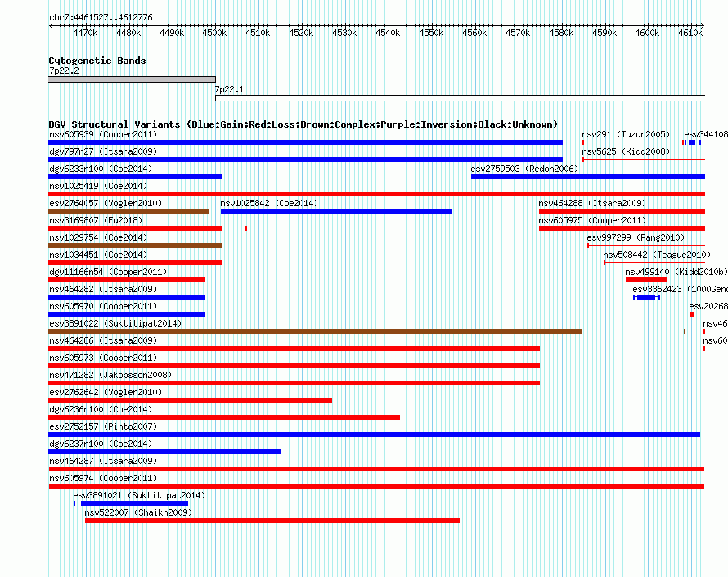Image resolution: width=728 pixels, height=577 pixels.
Task: Select the dgv6236n100 (Coe2014) label
Action: pyautogui.click(x=101, y=410)
